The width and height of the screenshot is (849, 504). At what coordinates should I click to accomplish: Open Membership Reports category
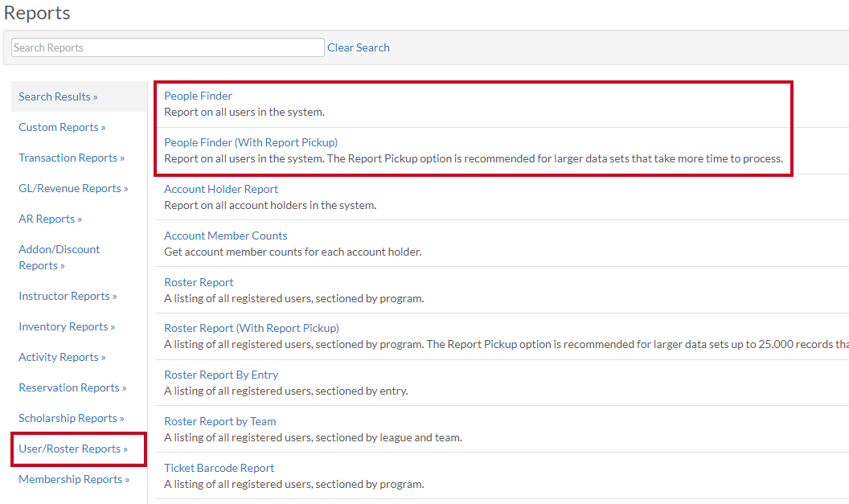coord(74,480)
